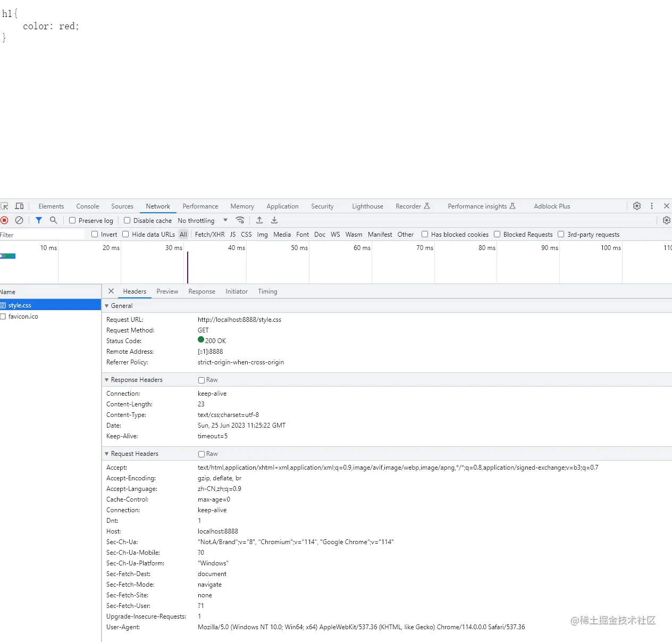Open DevTools settings gear
Image resolution: width=672 pixels, height=642 pixels.
click(637, 206)
